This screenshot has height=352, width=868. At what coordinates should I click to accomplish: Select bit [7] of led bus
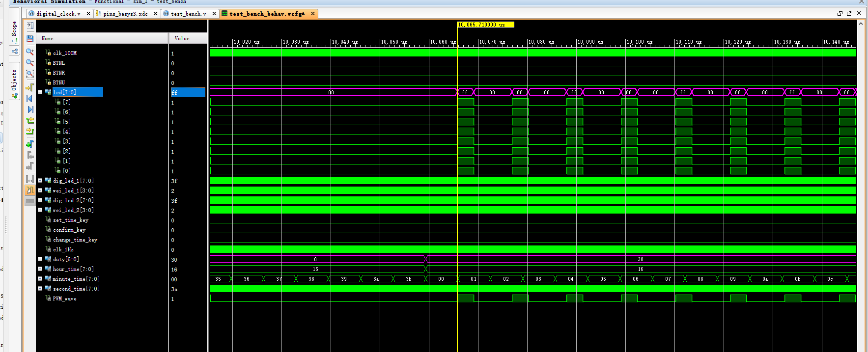pyautogui.click(x=67, y=102)
